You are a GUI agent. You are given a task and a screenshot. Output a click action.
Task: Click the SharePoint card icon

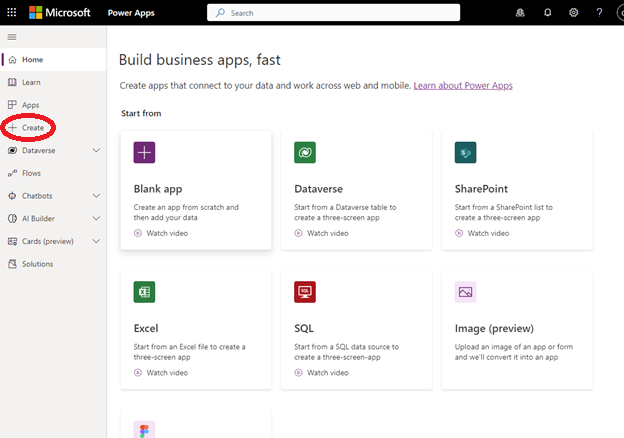tap(465, 152)
